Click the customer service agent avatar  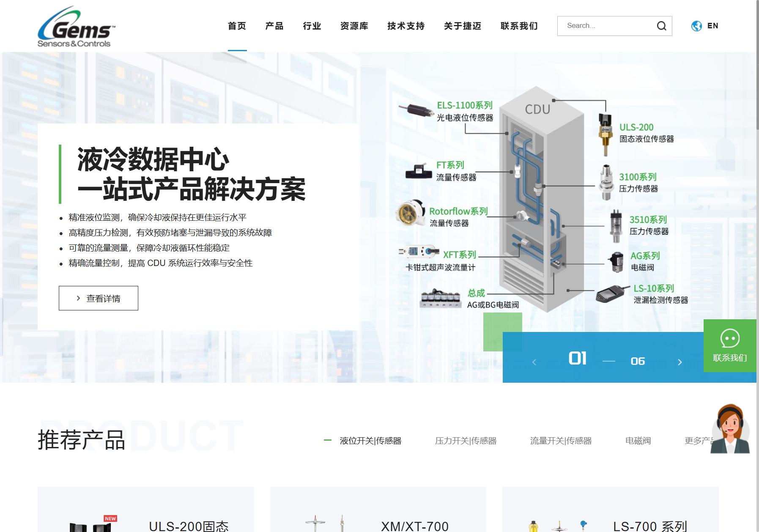pyautogui.click(x=731, y=428)
